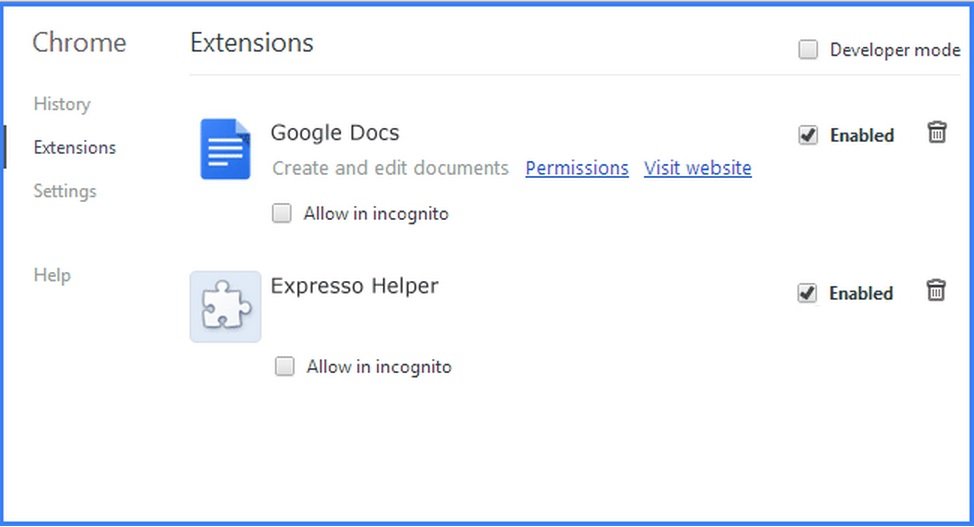Image resolution: width=974 pixels, height=527 pixels.
Task: Open the Permissions link for Google Docs
Action: pos(577,168)
